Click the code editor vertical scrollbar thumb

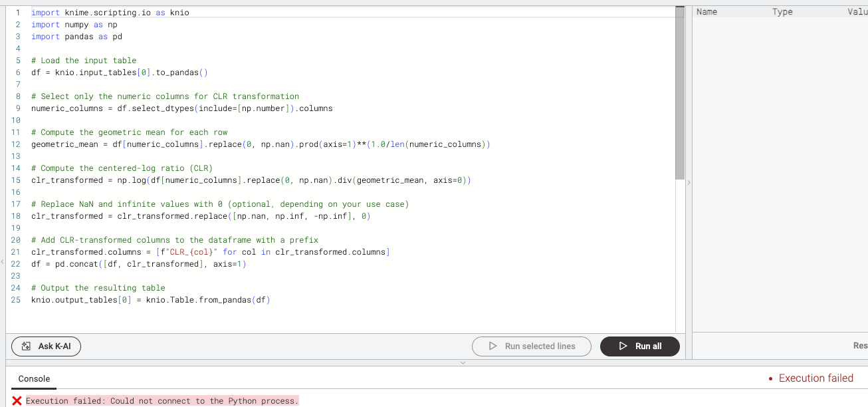click(x=679, y=93)
